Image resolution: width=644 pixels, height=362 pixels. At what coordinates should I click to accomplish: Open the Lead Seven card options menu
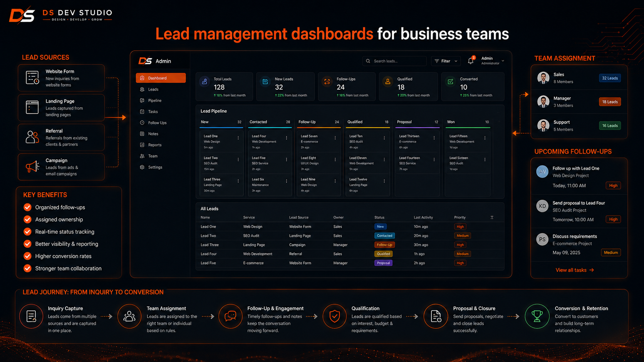click(x=335, y=138)
